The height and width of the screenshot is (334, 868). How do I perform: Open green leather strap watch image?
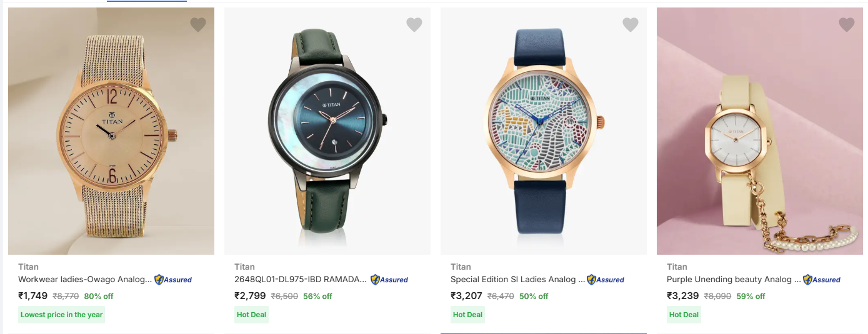(x=327, y=131)
